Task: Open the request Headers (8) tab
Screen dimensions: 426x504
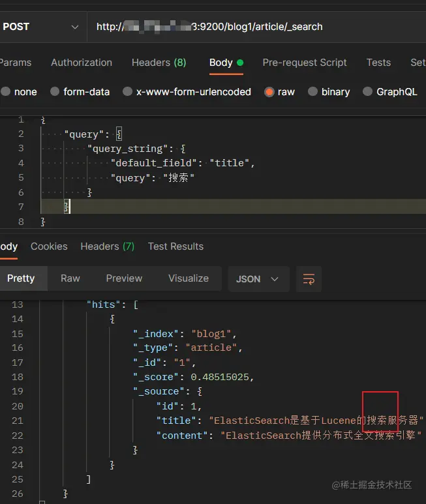Action: pos(159,63)
